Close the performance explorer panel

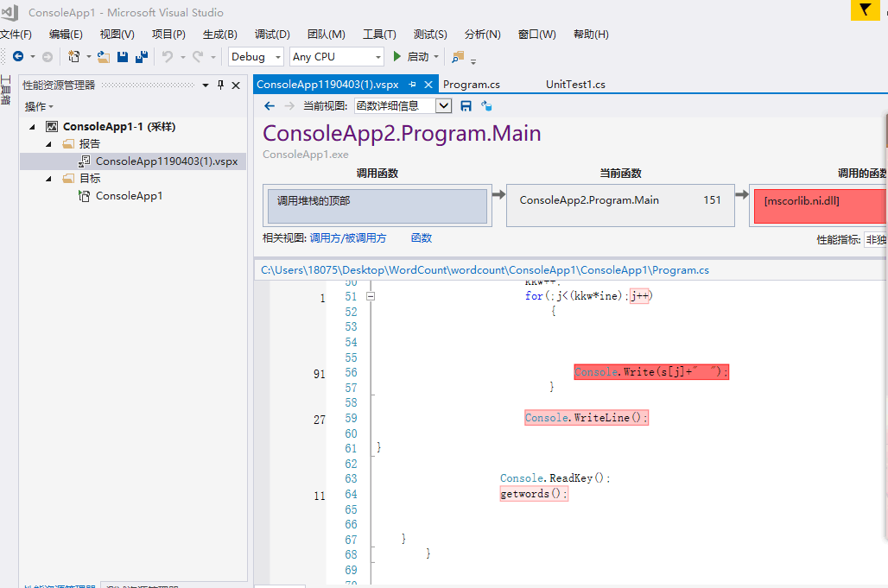point(236,85)
